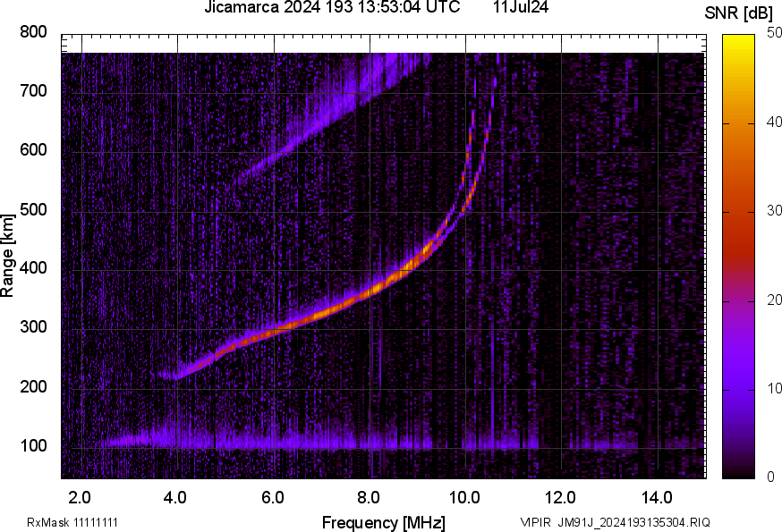Click the 800 range tick label

(x=33, y=32)
